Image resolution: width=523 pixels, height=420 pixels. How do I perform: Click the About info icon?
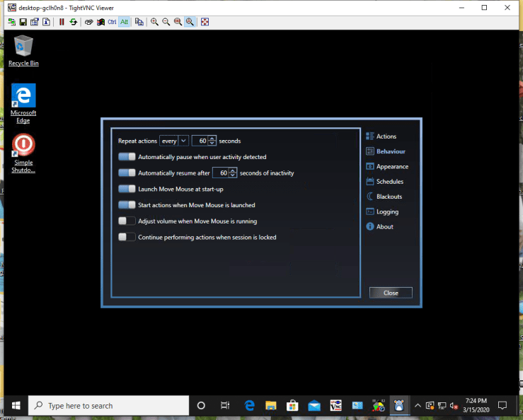click(369, 227)
